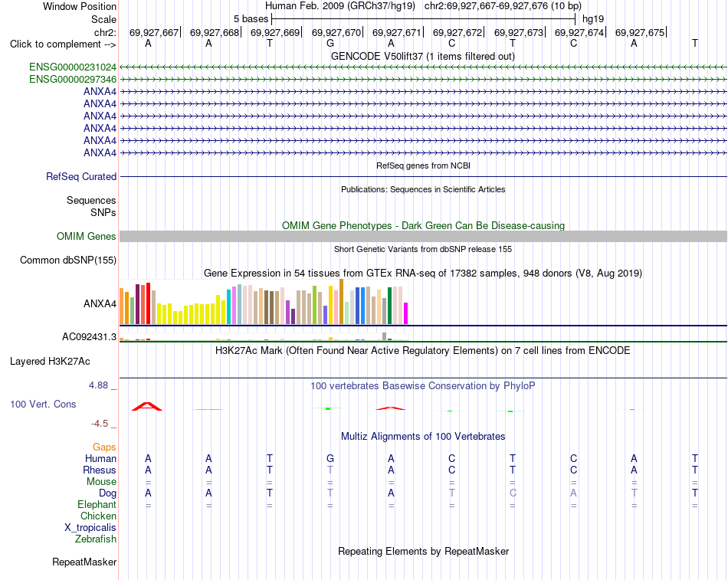The image size is (728, 580).
Task: Click the '5 bases' scale label
Action: tap(251, 19)
